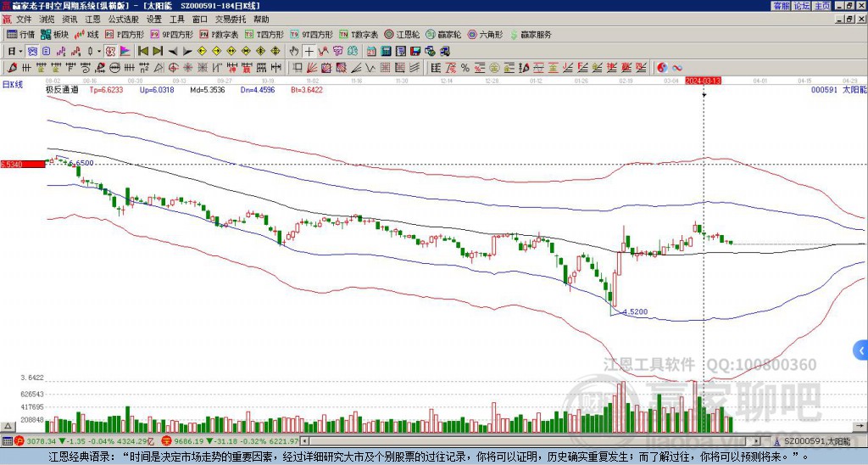Open the 六角形 hexagon tool
The height and width of the screenshot is (465, 868).
[486, 34]
